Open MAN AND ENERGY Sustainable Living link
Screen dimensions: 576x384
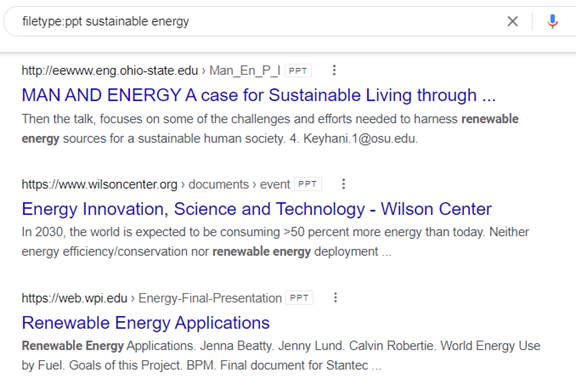[259, 95]
